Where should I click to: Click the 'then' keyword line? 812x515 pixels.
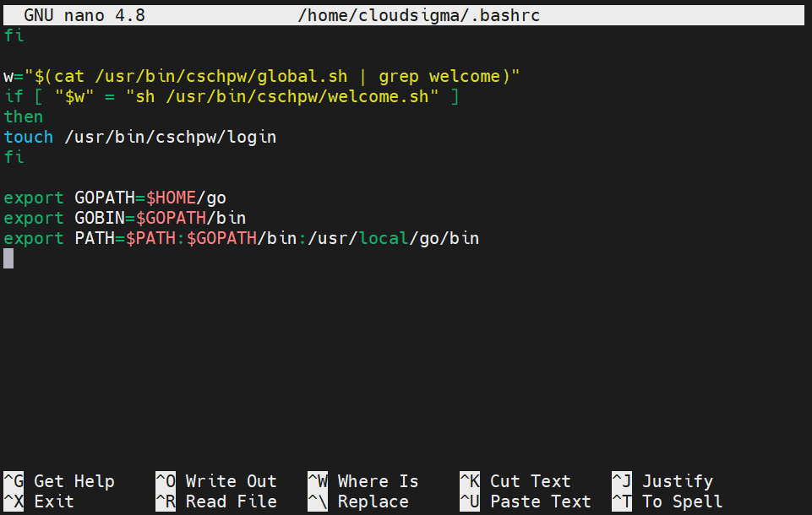(x=24, y=117)
